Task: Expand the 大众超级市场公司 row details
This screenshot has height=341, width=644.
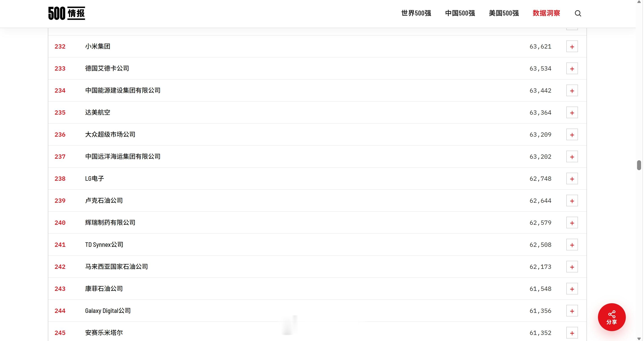Action: [572, 135]
